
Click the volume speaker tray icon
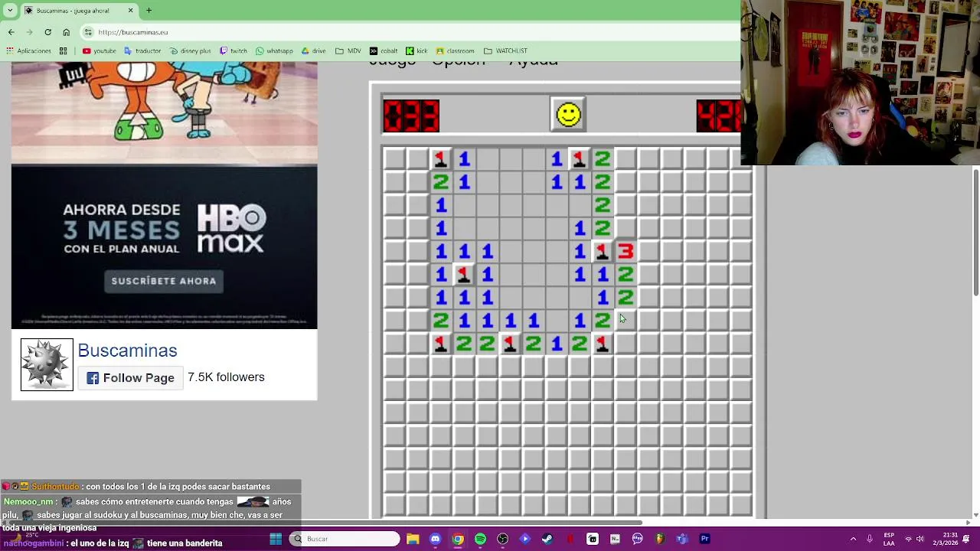[920, 539]
